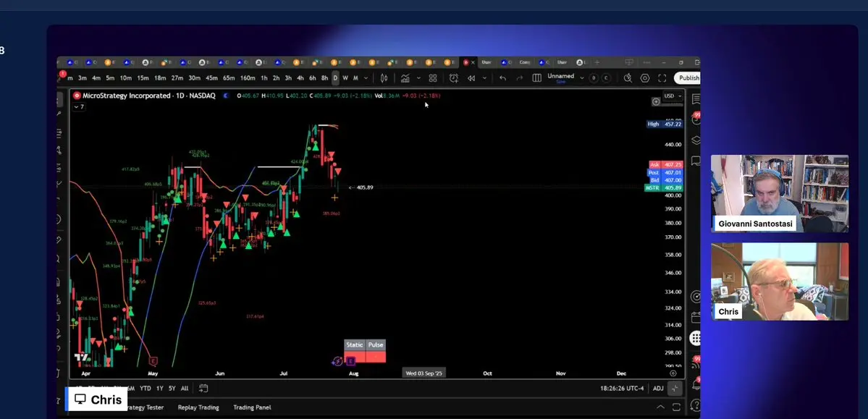Image resolution: width=868 pixels, height=419 pixels.
Task: Open the white dotted-grid circle sidebar icon
Action: coord(695,338)
